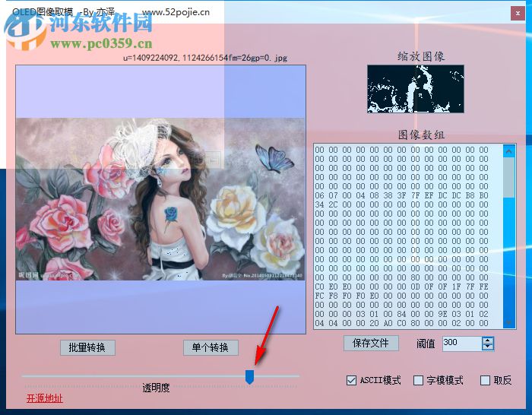Screen dimensions: 532x415
Task: Focus the 阈值 threshold input showing 300
Action: coord(462,344)
